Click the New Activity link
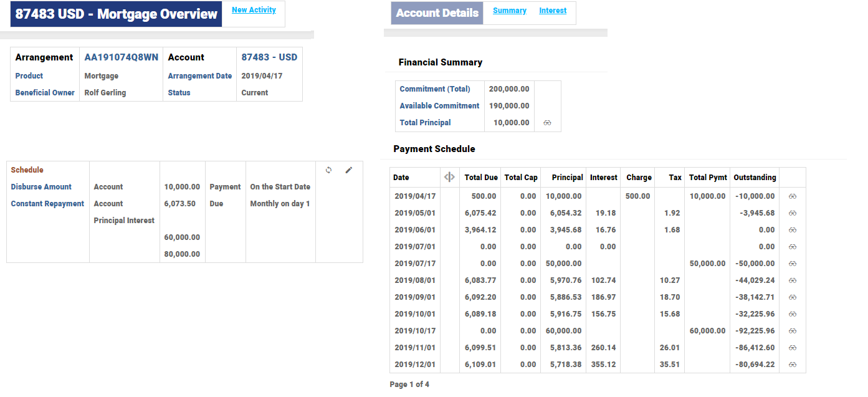This screenshot has width=868, height=397. (254, 10)
